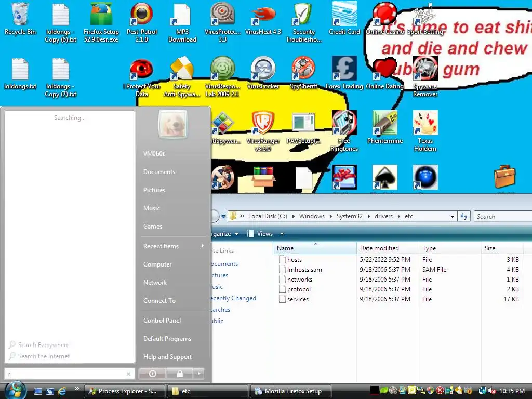Switch to Mozilla Firefox Setup taskbar button
532x399 pixels.
291,391
